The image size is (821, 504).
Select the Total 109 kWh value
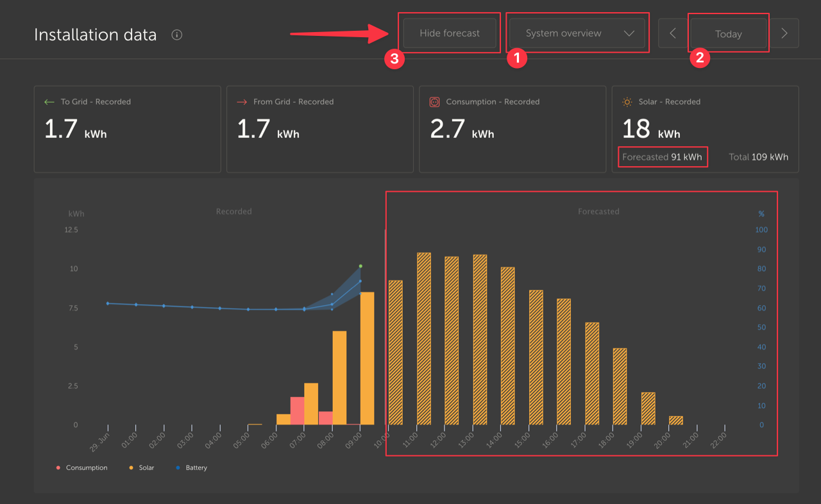[x=758, y=157]
